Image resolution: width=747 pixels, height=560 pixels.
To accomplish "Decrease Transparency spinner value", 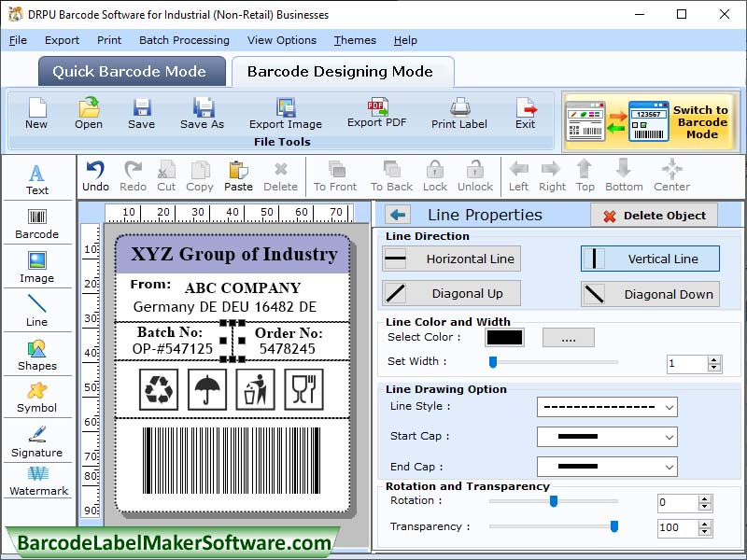I will pyautogui.click(x=705, y=532).
